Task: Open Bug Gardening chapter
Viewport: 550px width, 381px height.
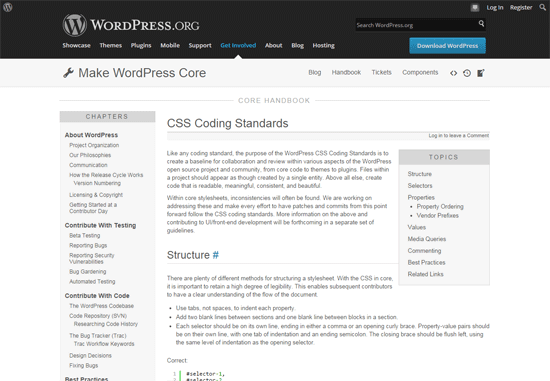Action: click(87, 272)
